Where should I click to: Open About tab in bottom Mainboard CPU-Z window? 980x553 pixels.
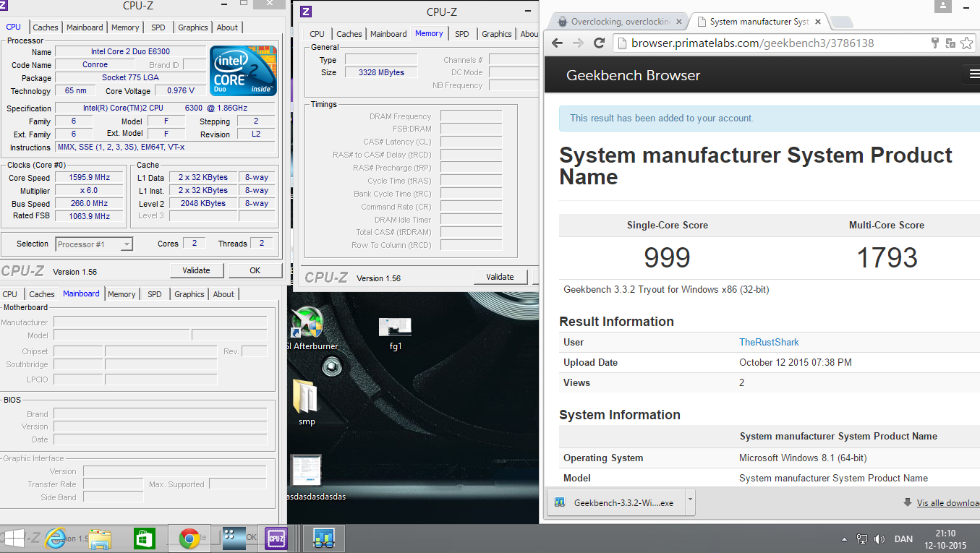pos(223,294)
